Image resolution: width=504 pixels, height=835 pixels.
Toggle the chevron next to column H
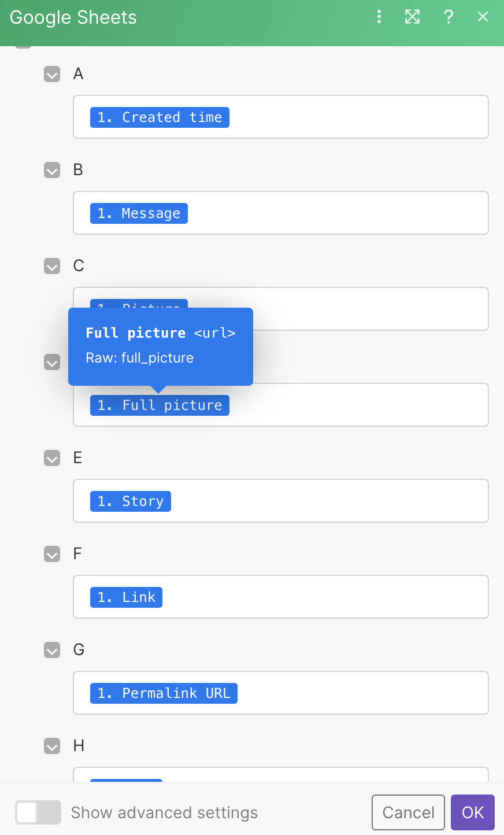pos(52,746)
